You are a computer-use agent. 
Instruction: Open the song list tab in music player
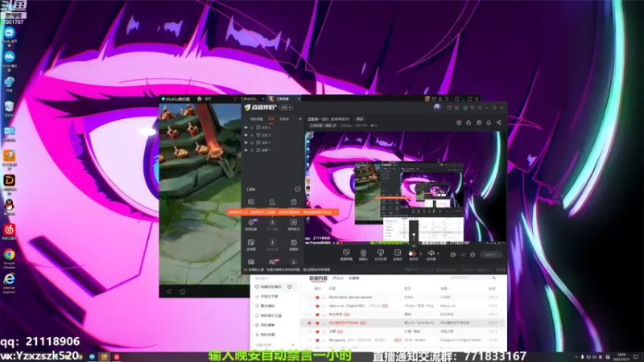[x=318, y=278]
